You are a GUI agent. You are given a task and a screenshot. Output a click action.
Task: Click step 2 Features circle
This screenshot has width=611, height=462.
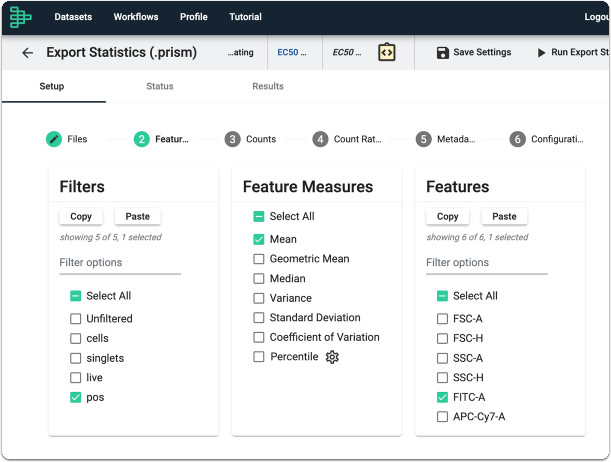pos(141,139)
